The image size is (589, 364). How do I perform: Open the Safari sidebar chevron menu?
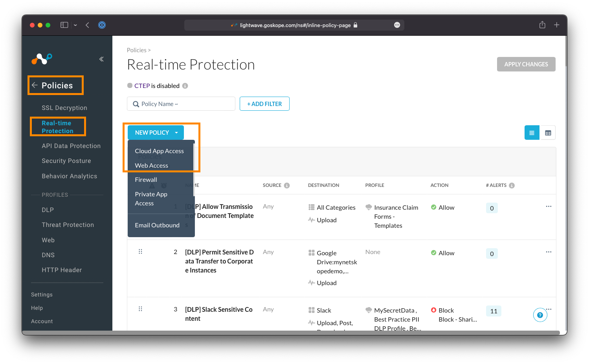pyautogui.click(x=75, y=25)
